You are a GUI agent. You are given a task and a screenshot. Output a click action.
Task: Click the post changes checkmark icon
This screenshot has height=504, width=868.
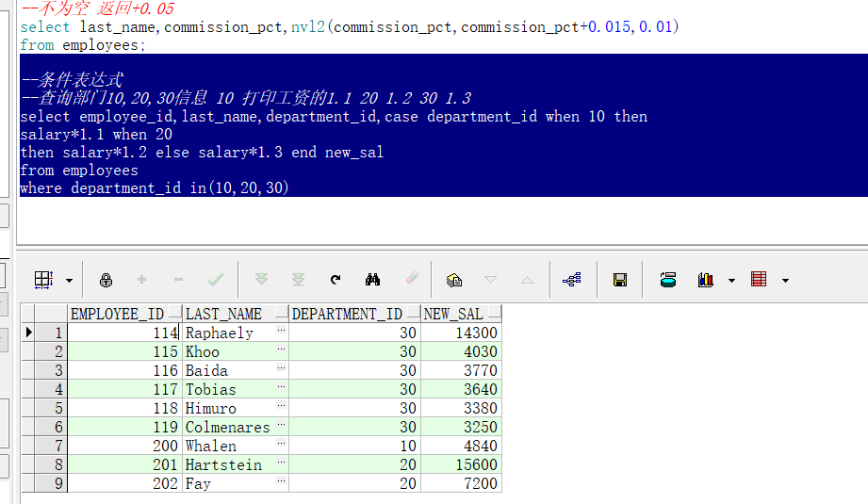tap(215, 280)
